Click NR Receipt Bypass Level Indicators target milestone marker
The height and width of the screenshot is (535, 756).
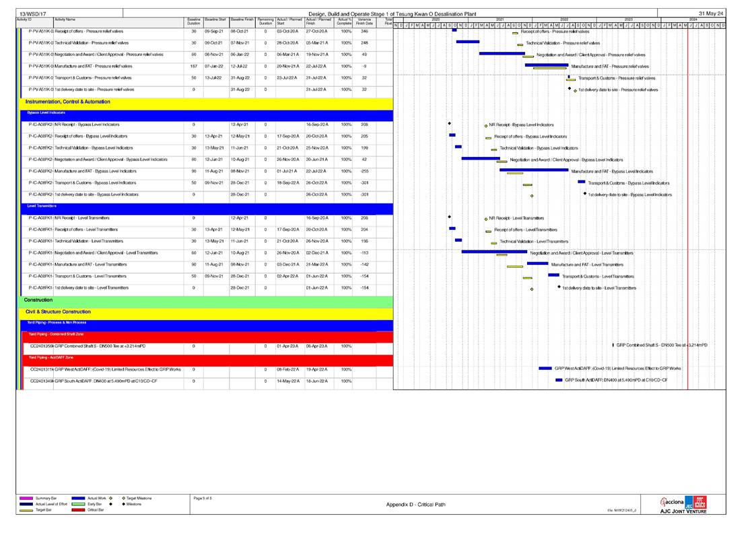coord(486,125)
